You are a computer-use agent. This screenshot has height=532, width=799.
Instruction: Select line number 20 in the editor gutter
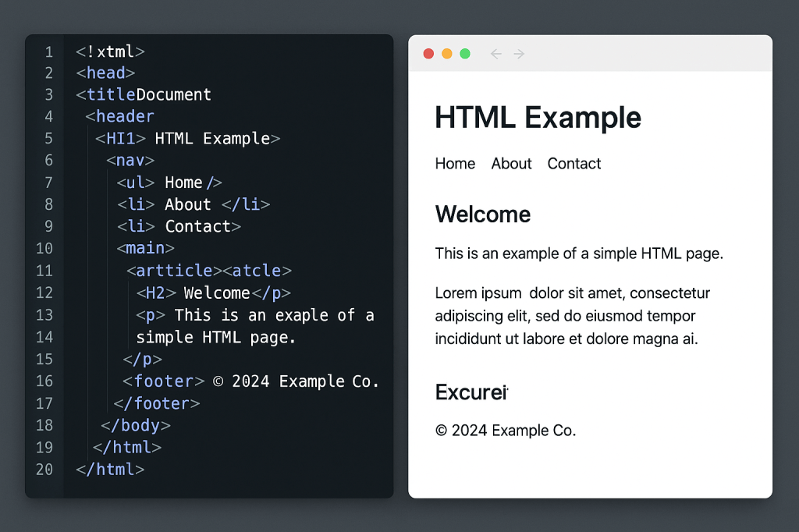tap(44, 470)
